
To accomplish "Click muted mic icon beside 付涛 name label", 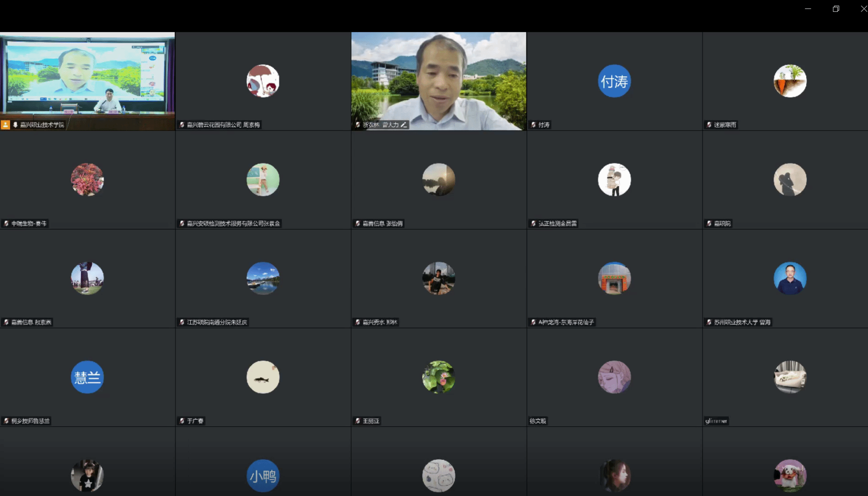I will click(534, 125).
